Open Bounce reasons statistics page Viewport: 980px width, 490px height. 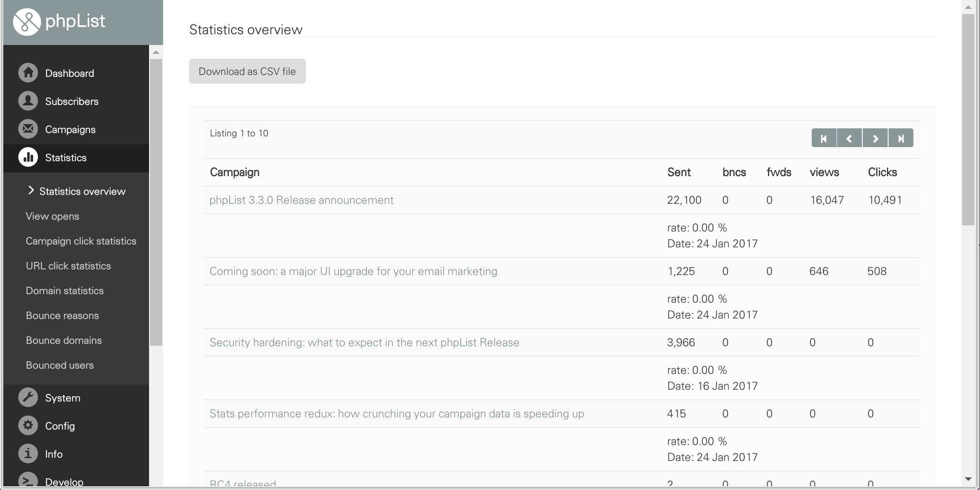click(62, 316)
